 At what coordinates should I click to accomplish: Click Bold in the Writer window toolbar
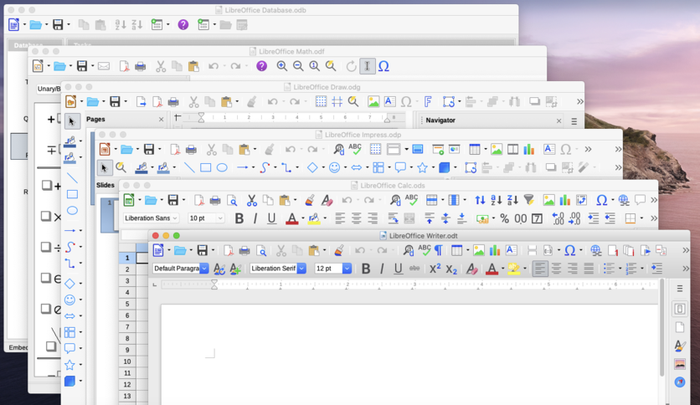(x=366, y=268)
